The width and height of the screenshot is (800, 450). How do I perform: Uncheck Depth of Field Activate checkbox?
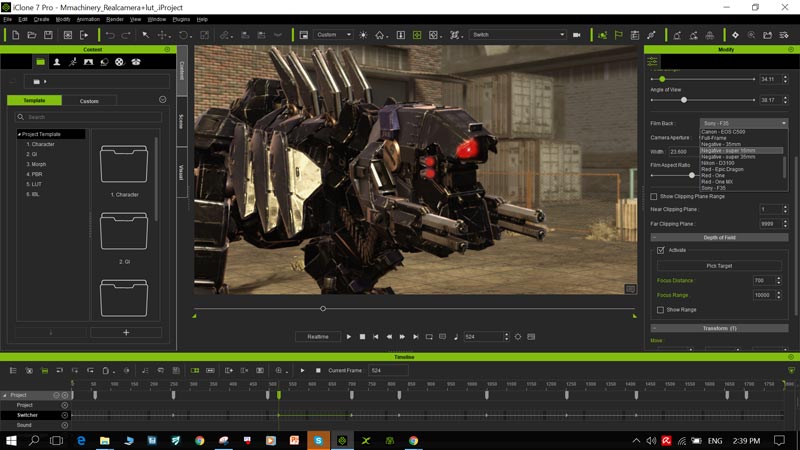pos(661,250)
